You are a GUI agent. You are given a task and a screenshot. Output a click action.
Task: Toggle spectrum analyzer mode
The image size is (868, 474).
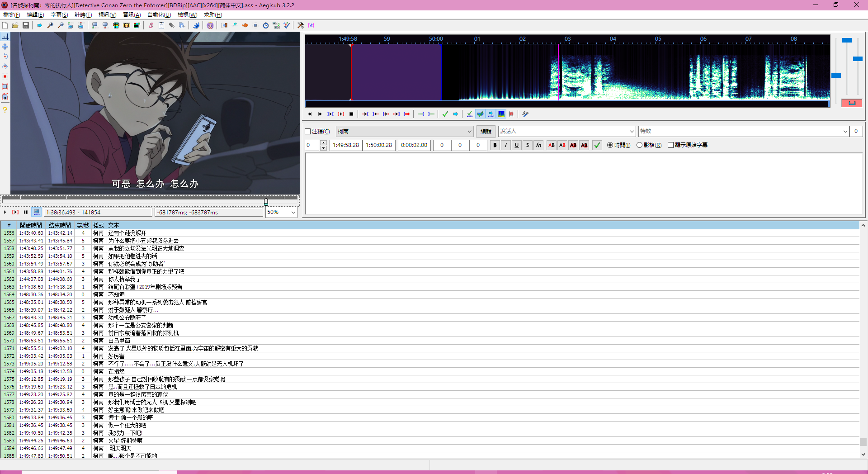pos(501,114)
